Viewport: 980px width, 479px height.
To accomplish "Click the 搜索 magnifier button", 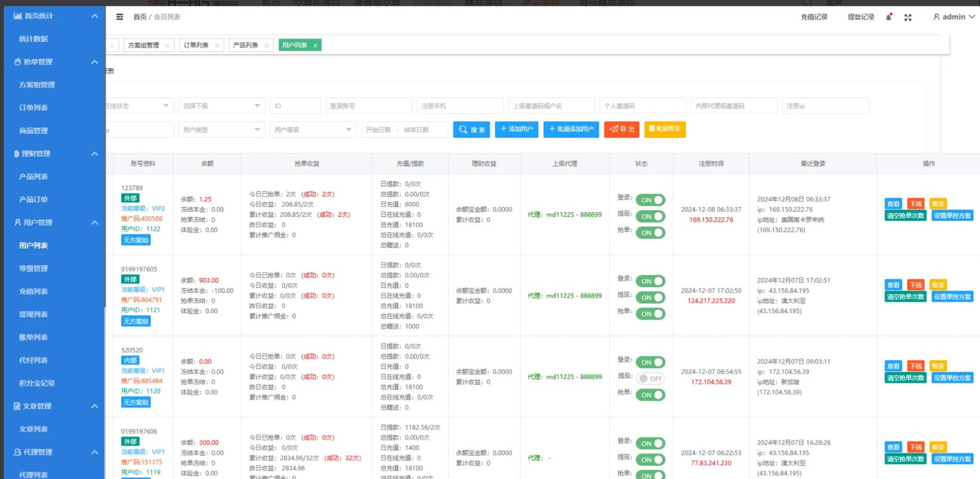I will 471,130.
